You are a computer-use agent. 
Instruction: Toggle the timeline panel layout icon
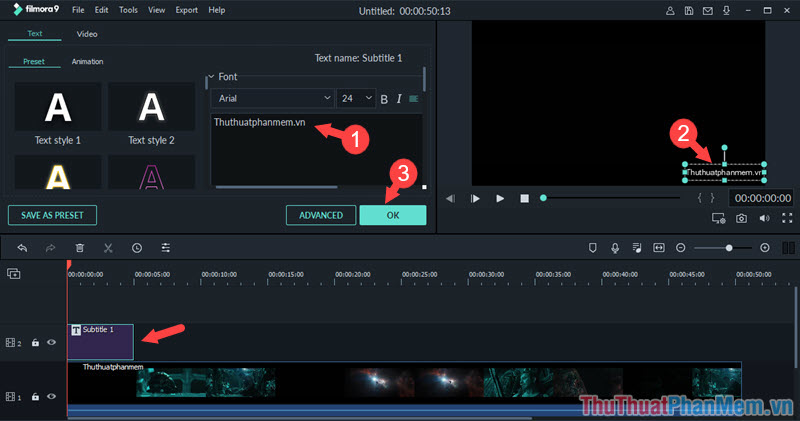click(x=788, y=248)
